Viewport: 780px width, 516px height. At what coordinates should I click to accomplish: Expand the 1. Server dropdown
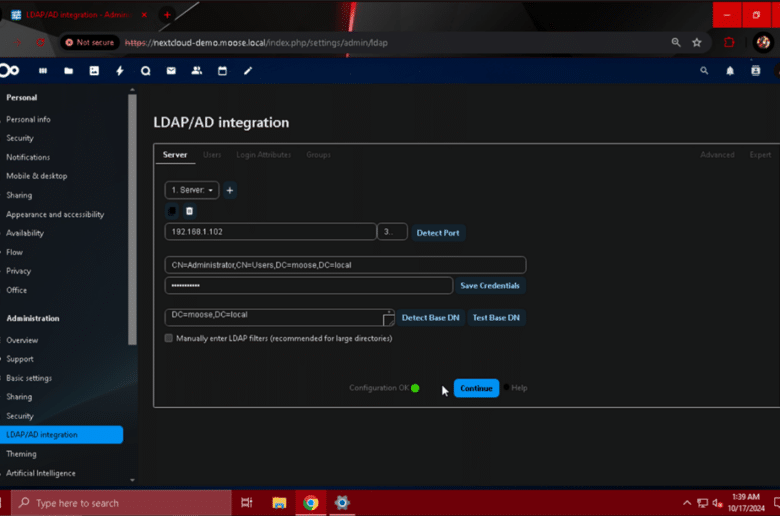pyautogui.click(x=192, y=190)
